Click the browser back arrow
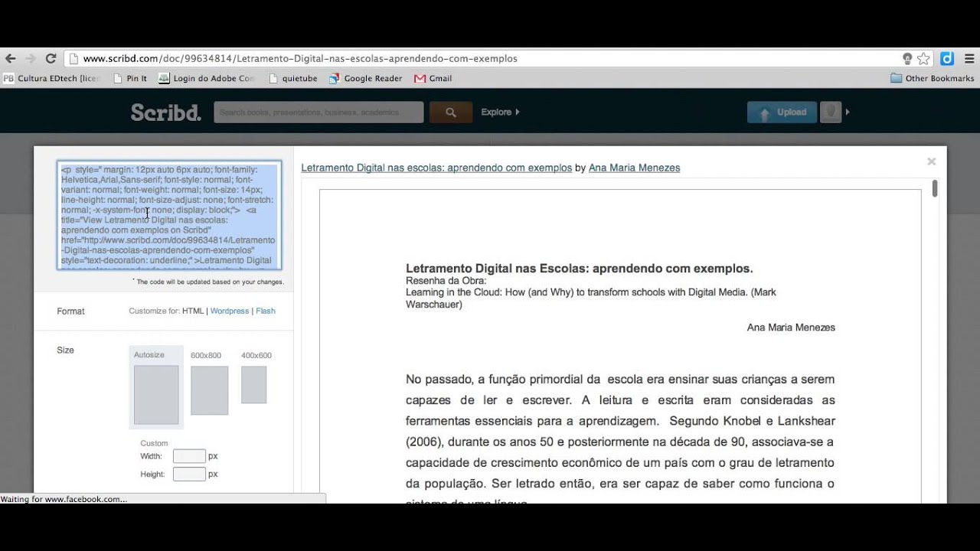 pyautogui.click(x=10, y=58)
